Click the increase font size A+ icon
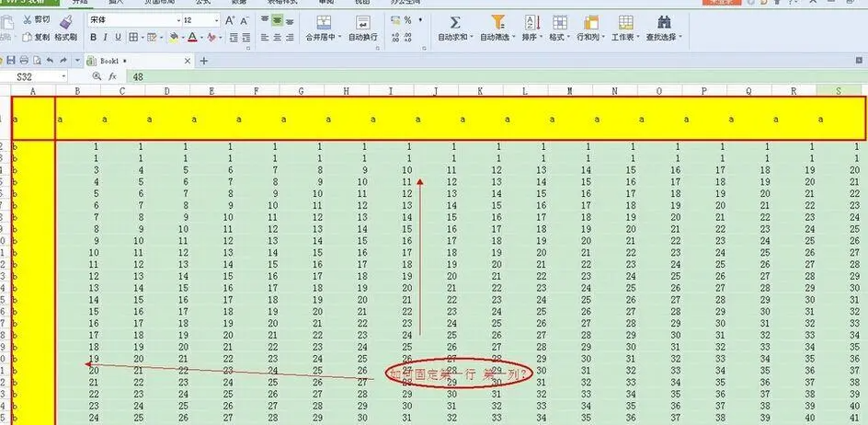This screenshot has width=868, height=425. pyautogui.click(x=230, y=20)
